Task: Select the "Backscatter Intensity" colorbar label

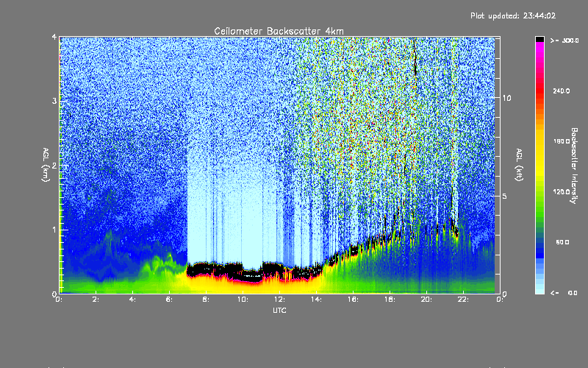Action: click(x=574, y=166)
